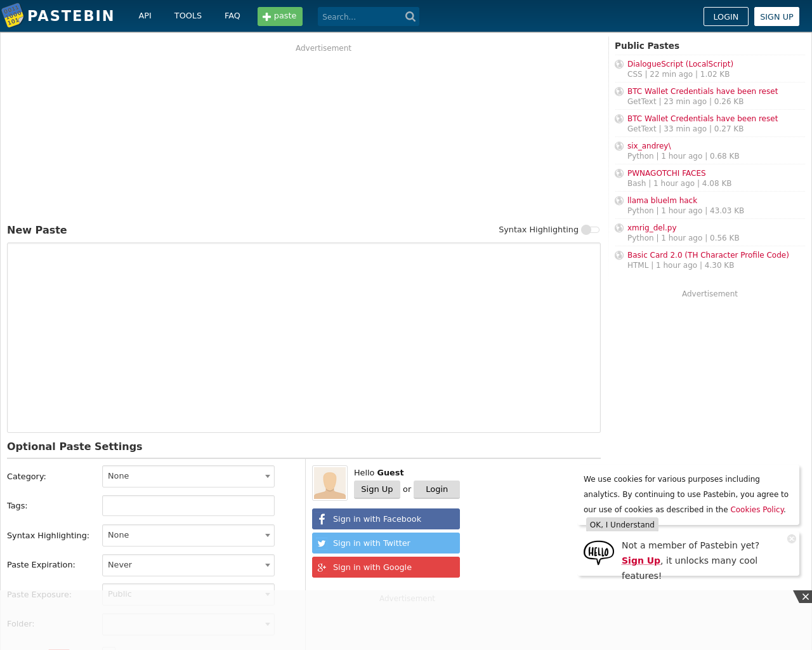Click the globe icon beside DialogueScript (LocalScript)
This screenshot has height=650, width=812.
point(619,64)
